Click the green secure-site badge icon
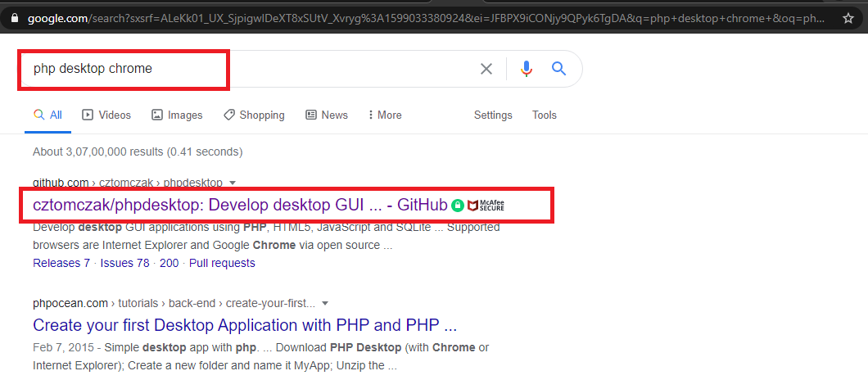Viewport: 868px width, 389px height. [x=457, y=206]
